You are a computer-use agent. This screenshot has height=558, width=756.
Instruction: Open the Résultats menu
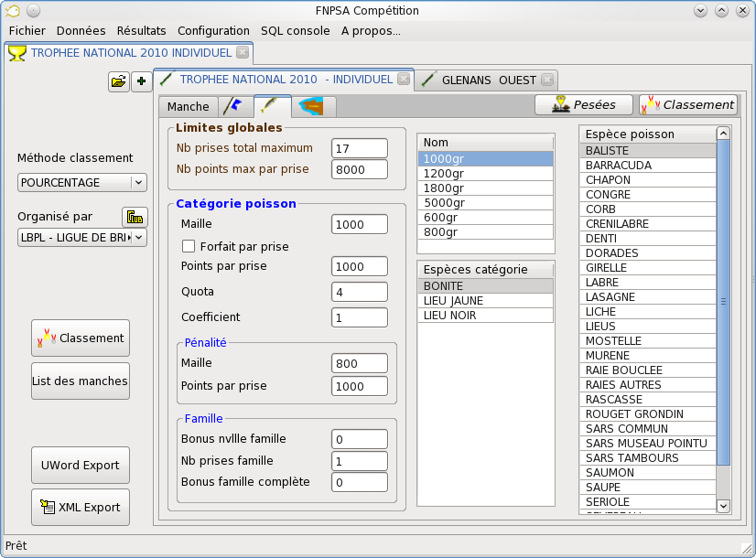[142, 30]
